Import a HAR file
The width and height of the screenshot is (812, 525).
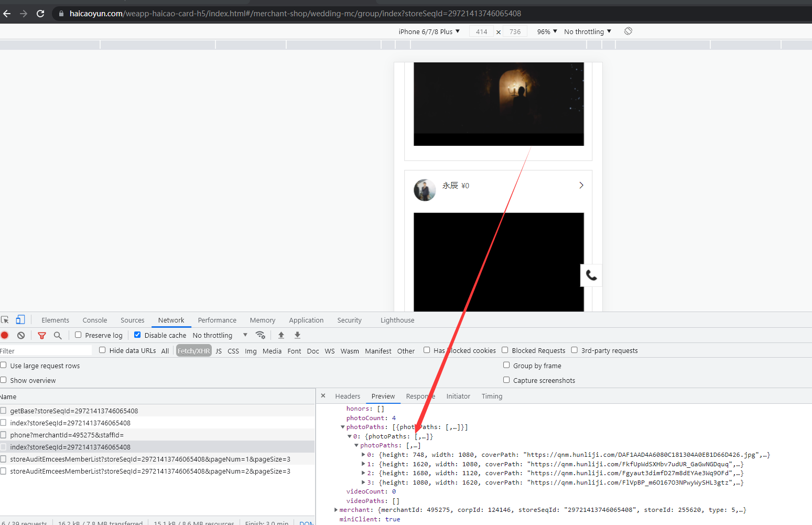click(281, 335)
